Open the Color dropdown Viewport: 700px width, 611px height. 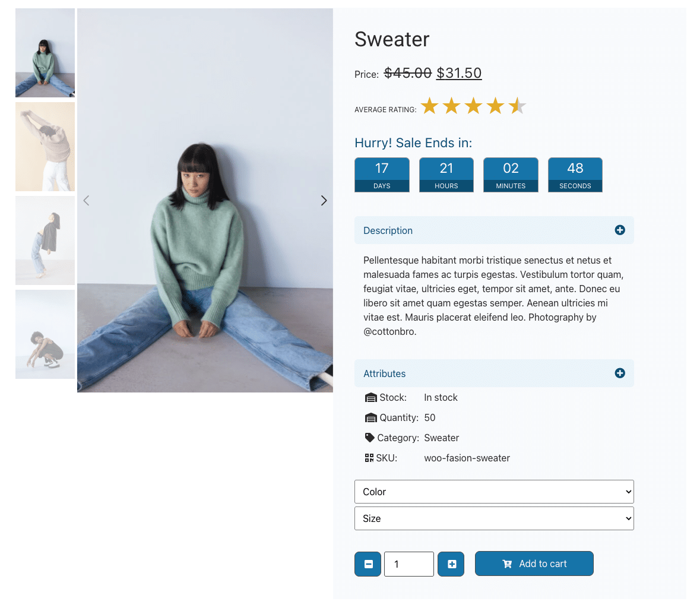click(x=494, y=492)
